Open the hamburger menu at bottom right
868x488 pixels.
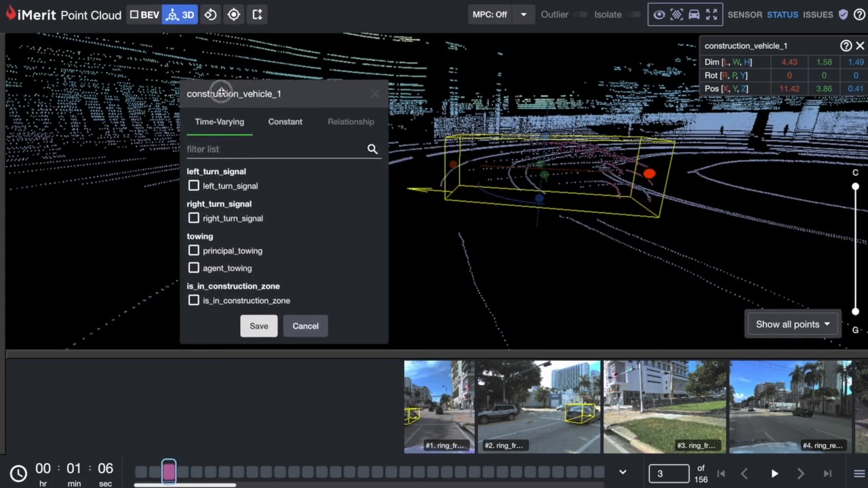coord(859,474)
